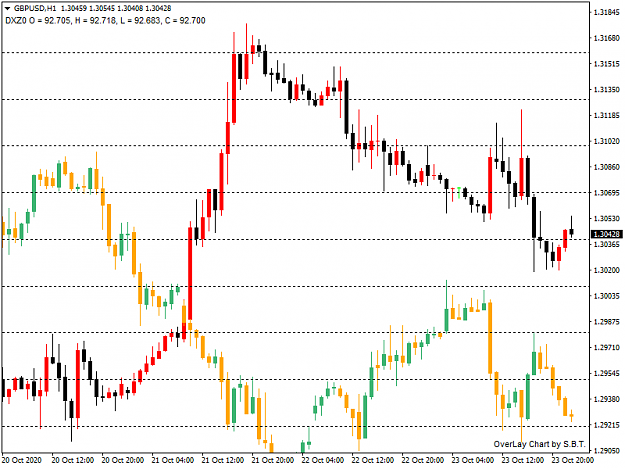
Task: Click the 22 Oct 12:00 time label
Action: tap(373, 460)
